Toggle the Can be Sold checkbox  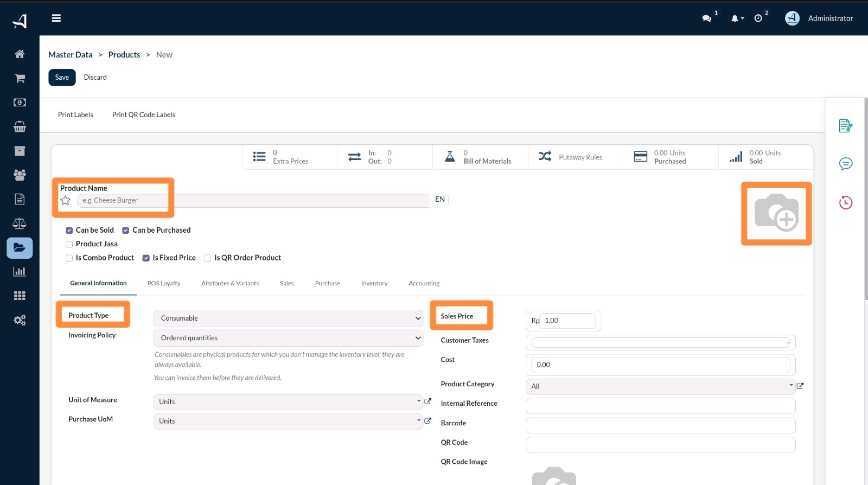(x=69, y=231)
